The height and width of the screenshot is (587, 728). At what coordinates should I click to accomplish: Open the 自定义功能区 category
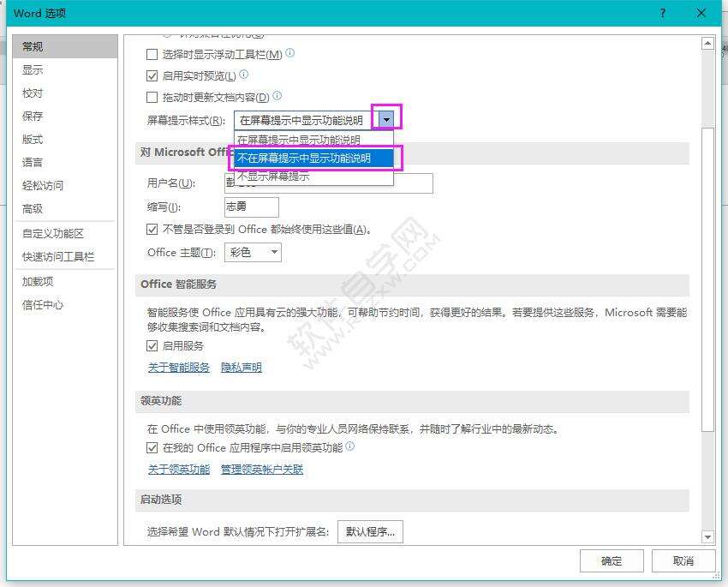[x=65, y=234]
